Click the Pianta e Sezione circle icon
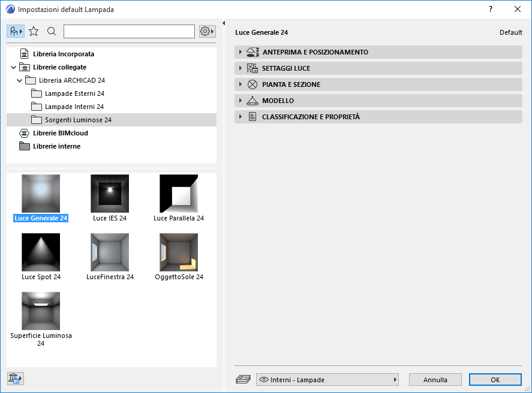Screen dimensions: 532x393 pyautogui.click(x=252, y=84)
